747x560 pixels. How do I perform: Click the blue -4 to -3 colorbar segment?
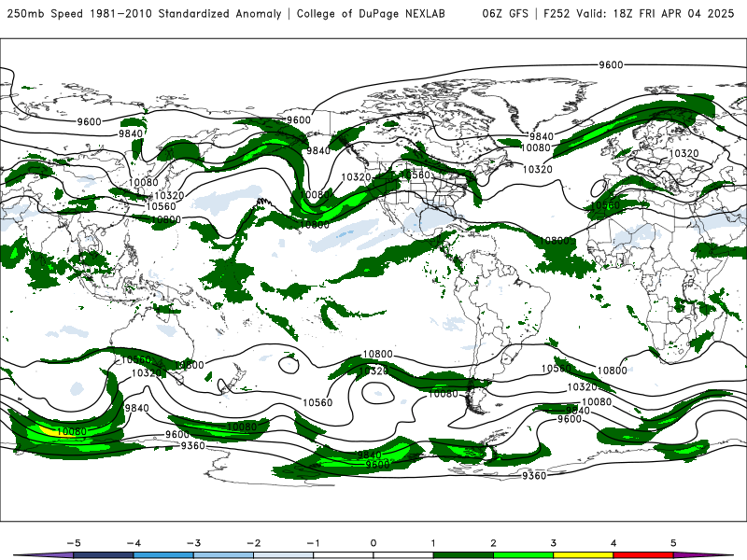[x=163, y=555]
